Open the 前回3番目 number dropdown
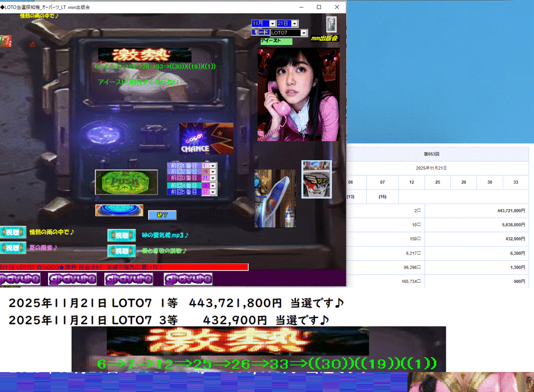This screenshot has height=392, width=534. pyautogui.click(x=213, y=178)
